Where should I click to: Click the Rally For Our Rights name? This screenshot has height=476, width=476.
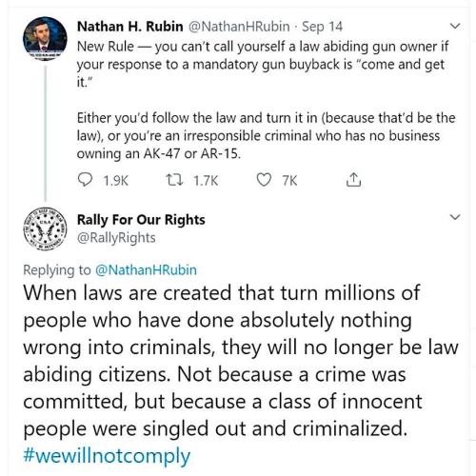tap(141, 220)
